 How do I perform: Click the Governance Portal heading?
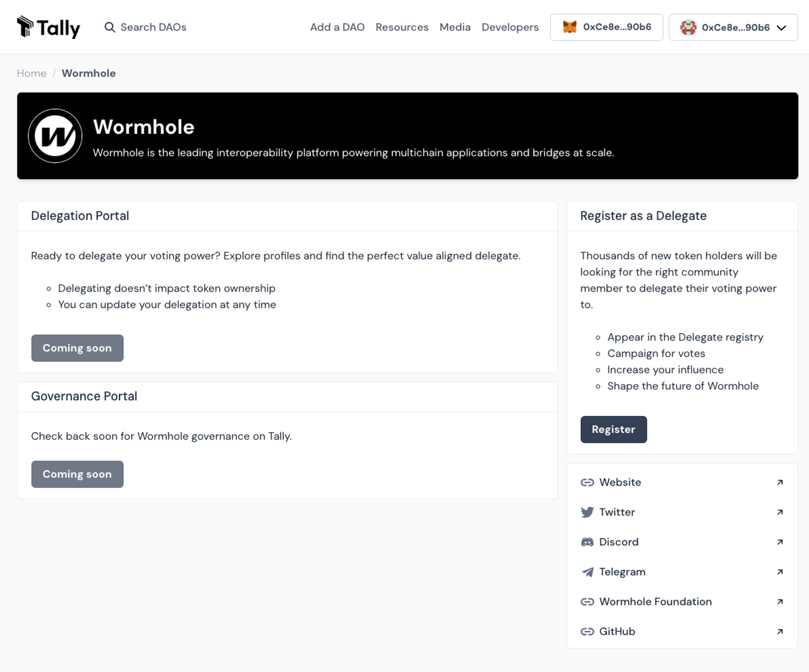84,396
